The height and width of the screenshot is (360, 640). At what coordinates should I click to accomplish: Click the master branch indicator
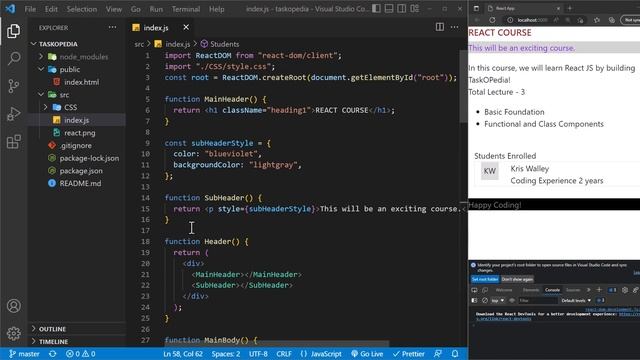tap(24, 354)
